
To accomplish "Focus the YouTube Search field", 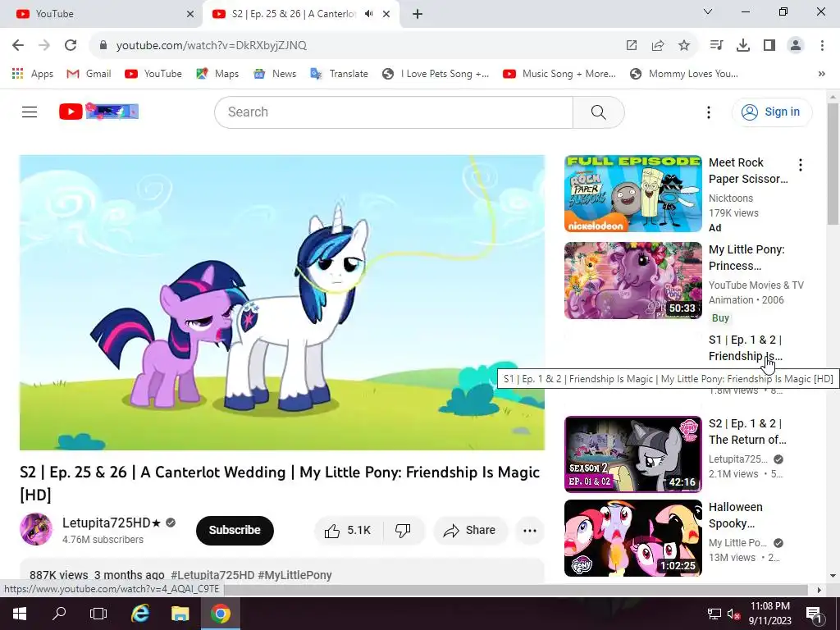I will [x=394, y=112].
